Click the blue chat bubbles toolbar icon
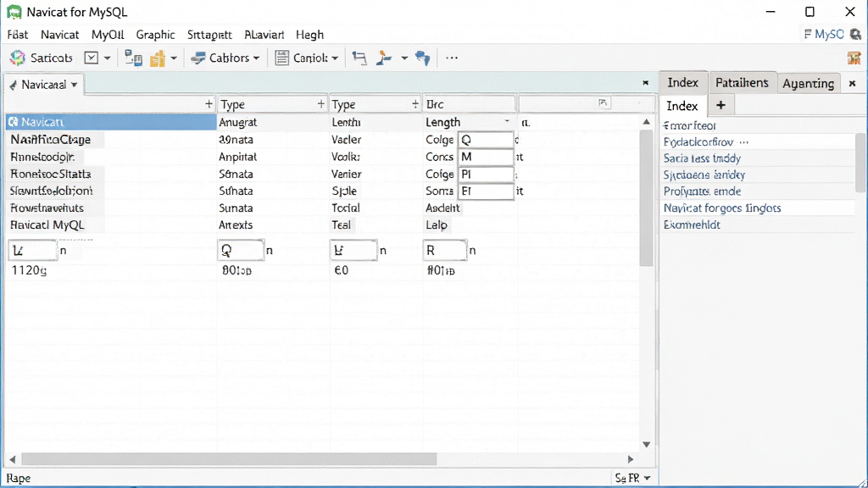The image size is (868, 488). coord(423,58)
